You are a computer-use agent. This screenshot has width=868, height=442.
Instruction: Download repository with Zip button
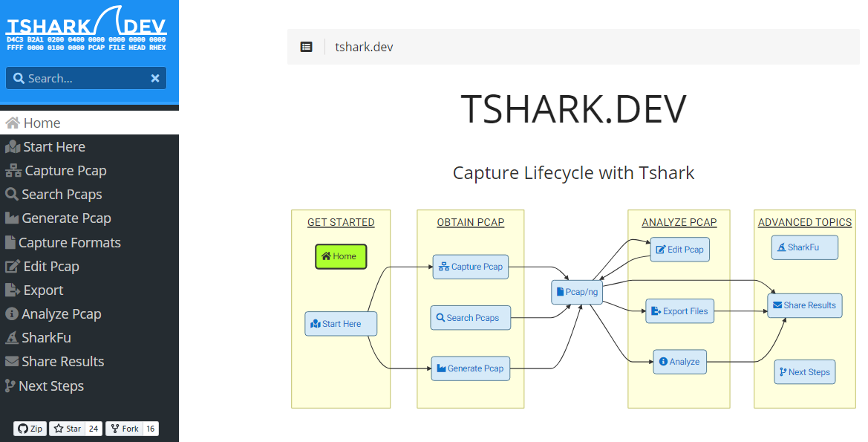[x=30, y=429]
